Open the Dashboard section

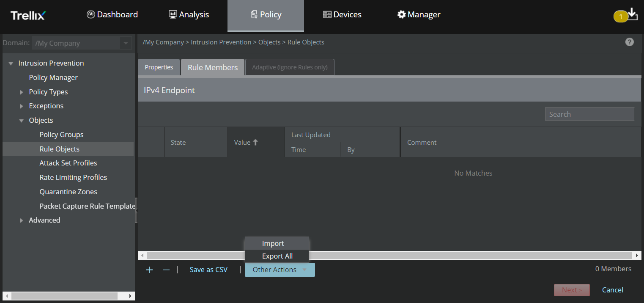[x=112, y=14]
